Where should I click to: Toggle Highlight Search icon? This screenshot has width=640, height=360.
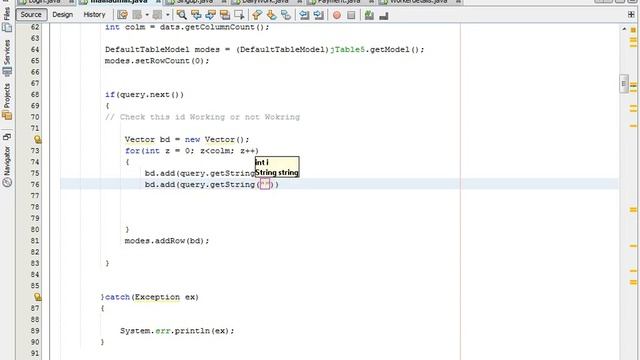225,15
